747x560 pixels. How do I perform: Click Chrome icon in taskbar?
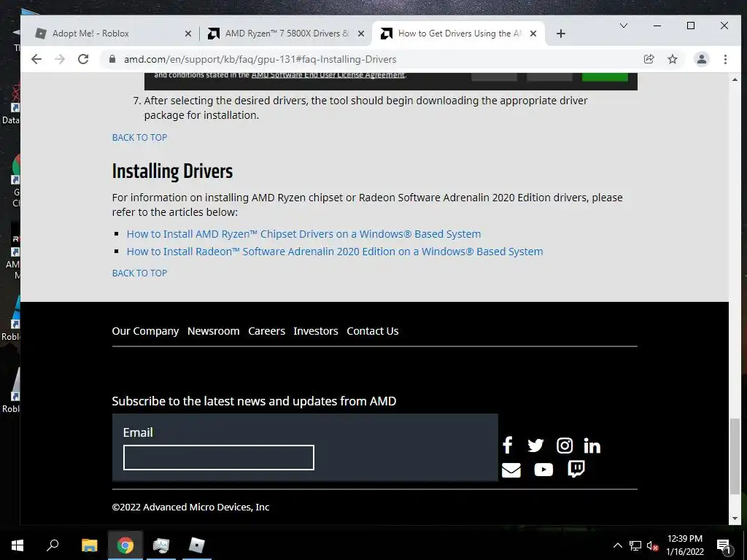[125, 545]
